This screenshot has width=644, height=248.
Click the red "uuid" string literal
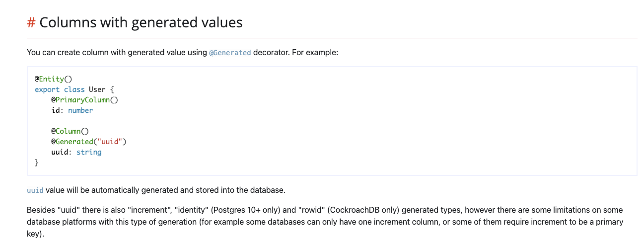pos(110,142)
